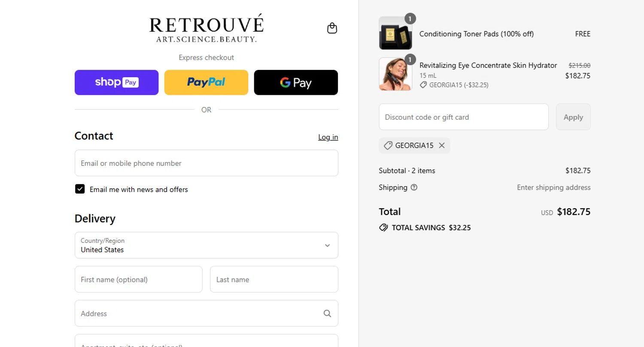This screenshot has width=644, height=347.
Task: Click the struck-through $215.00 price
Action: [x=580, y=66]
